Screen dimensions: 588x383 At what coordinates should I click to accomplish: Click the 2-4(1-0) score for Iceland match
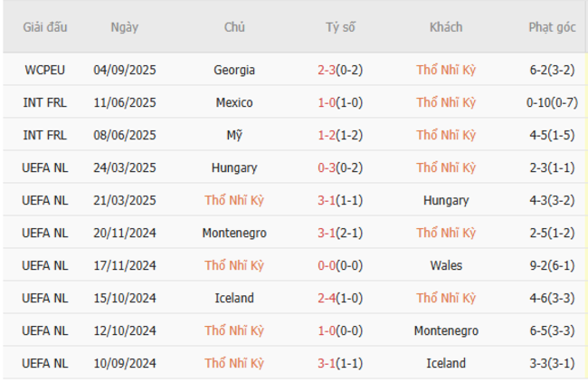point(340,298)
